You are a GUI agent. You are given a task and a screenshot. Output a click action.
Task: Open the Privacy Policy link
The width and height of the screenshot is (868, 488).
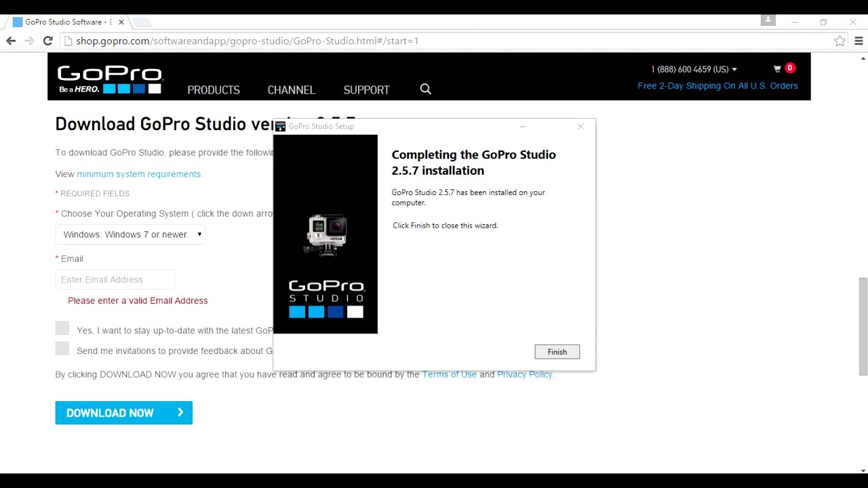[x=526, y=374]
